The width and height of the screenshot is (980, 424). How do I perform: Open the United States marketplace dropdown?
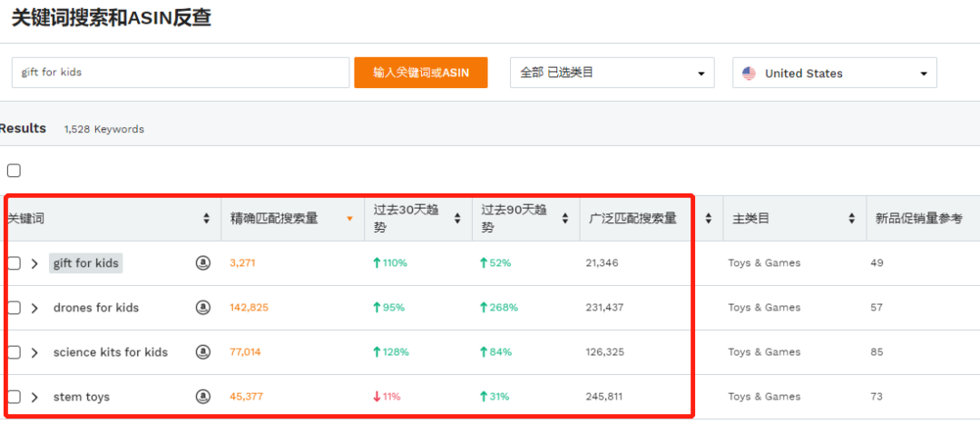click(834, 74)
